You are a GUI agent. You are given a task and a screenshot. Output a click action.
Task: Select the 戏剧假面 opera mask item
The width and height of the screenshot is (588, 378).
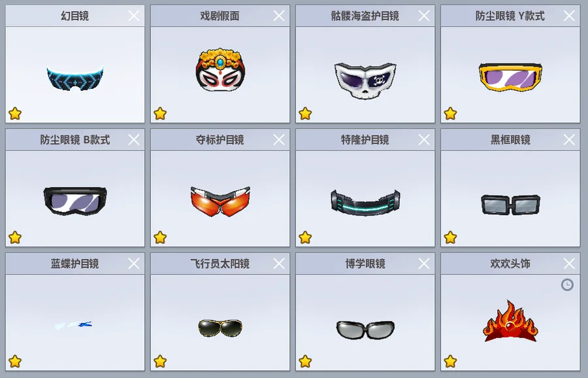(220, 70)
